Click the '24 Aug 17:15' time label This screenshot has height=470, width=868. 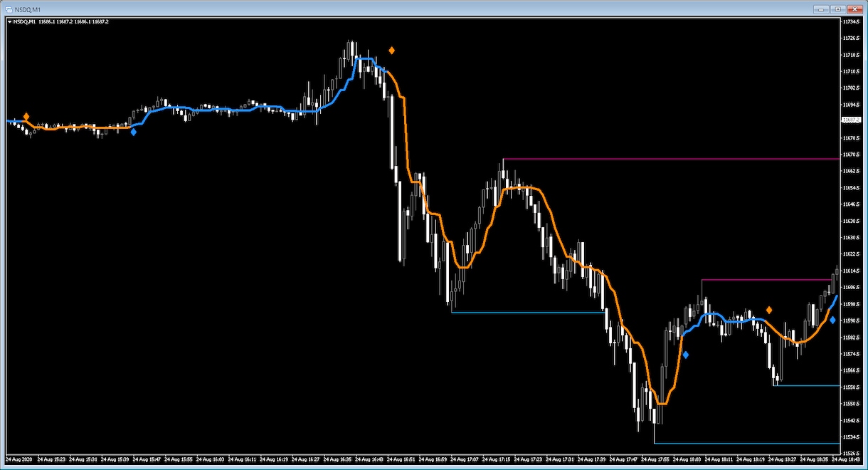497,460
